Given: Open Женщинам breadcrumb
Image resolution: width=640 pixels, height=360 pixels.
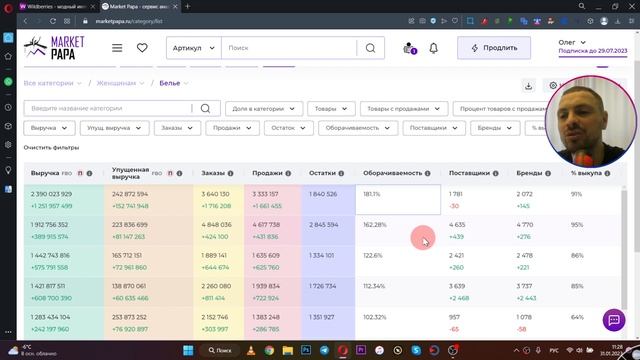Looking at the screenshot, I should [120, 83].
